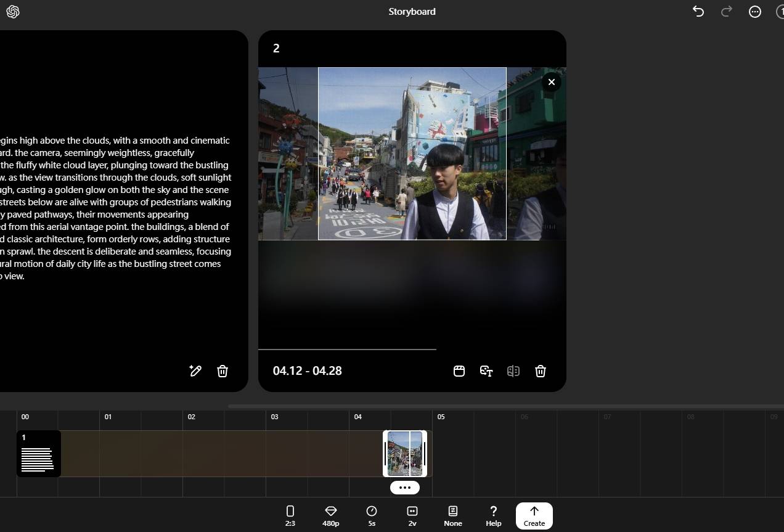The image size is (784, 532).
Task: Change the 5s duration setting
Action: 372,515
